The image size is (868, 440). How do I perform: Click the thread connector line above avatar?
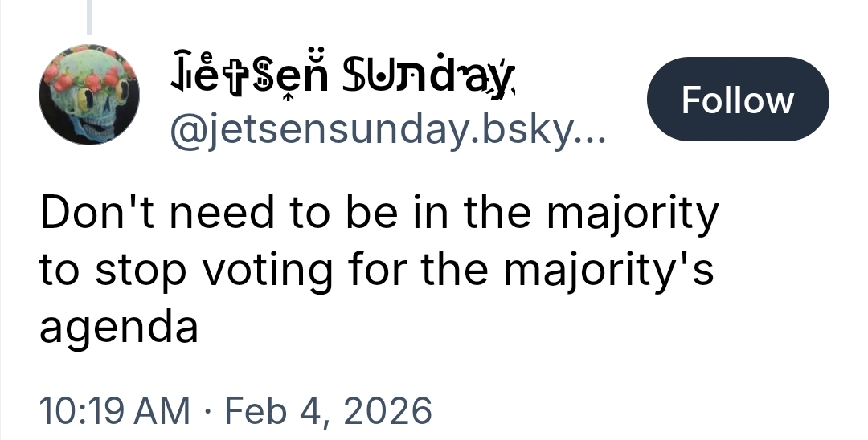tap(89, 18)
